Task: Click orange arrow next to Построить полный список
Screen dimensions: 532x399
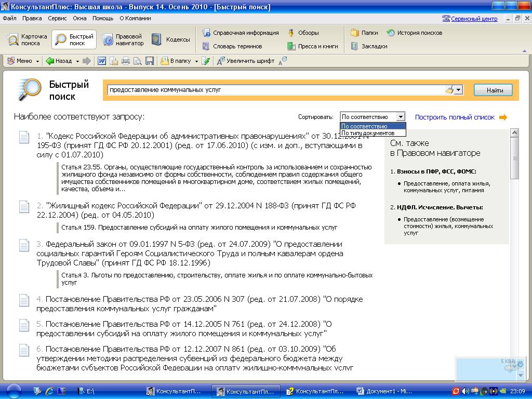Action: point(503,117)
